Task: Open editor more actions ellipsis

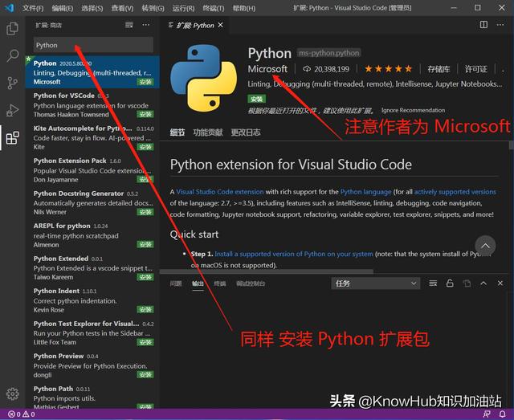Action: [500, 25]
